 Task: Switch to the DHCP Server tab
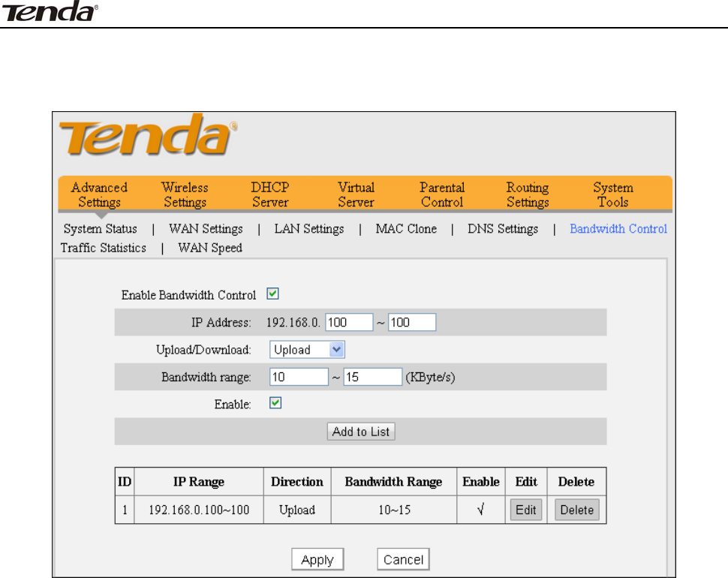tap(270, 194)
